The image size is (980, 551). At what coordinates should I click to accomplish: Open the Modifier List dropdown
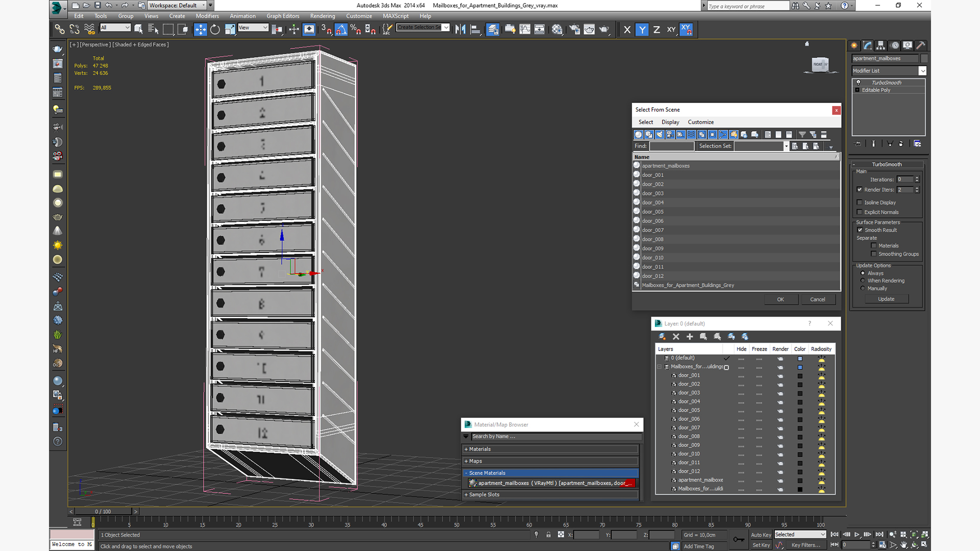point(889,71)
